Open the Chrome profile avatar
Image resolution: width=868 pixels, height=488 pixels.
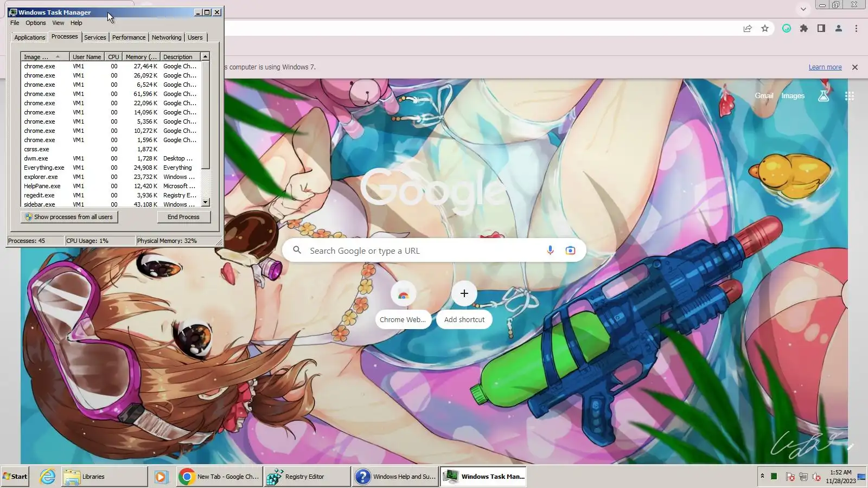(839, 29)
